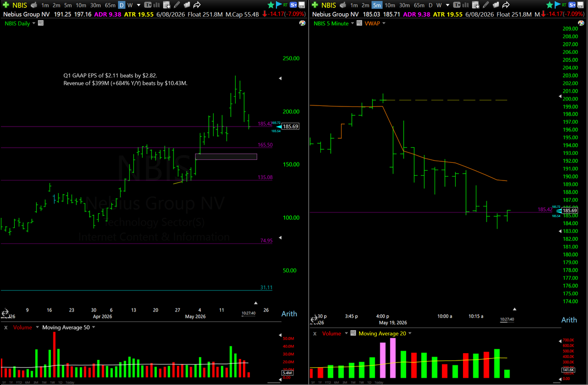The width and height of the screenshot is (588, 385).
Task: Switch left chart to W weekly timeframe
Action: click(130, 4)
